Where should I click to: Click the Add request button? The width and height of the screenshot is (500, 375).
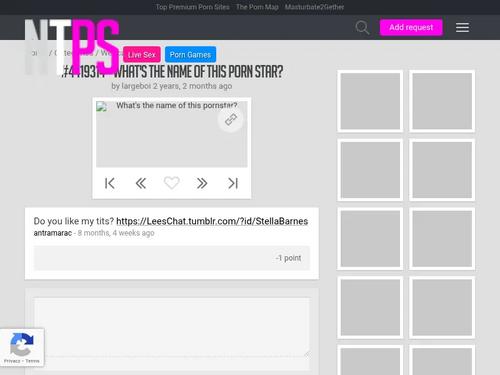pyautogui.click(x=411, y=27)
